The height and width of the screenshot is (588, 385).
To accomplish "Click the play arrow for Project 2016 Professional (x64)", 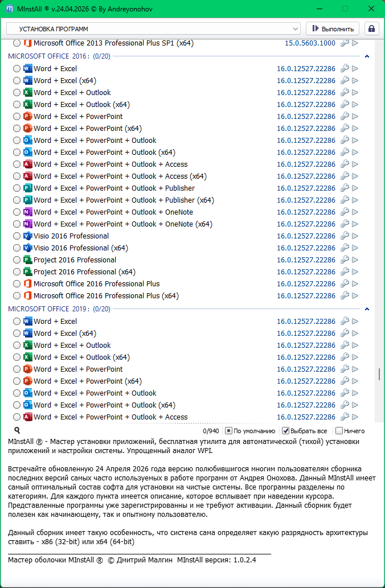I will (x=355, y=272).
